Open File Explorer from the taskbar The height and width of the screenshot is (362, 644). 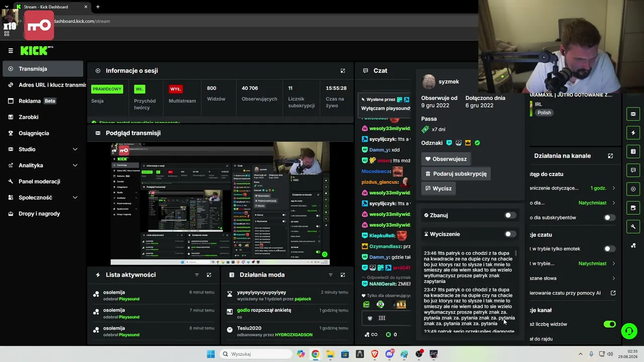pos(330,354)
